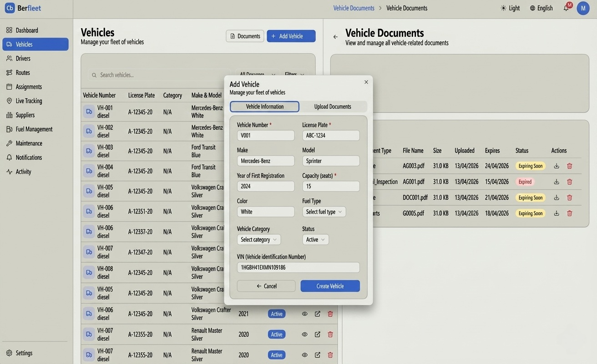The image size is (597, 364).
Task: Open the Select fuel type dropdown
Action: click(324, 212)
